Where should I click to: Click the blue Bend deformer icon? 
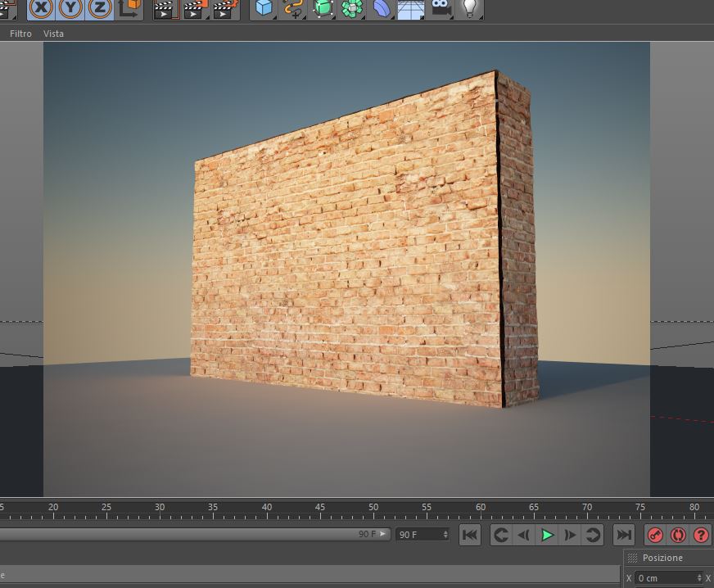tap(382, 8)
